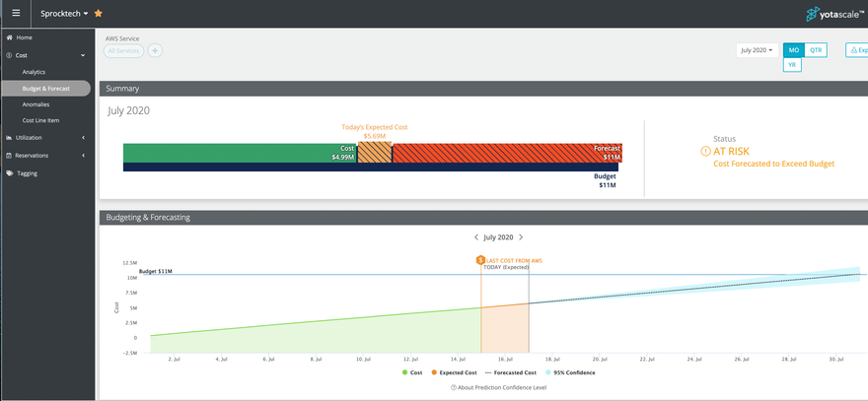Click the dollar marker for last AWS cost
868x401 pixels.
coord(480,260)
